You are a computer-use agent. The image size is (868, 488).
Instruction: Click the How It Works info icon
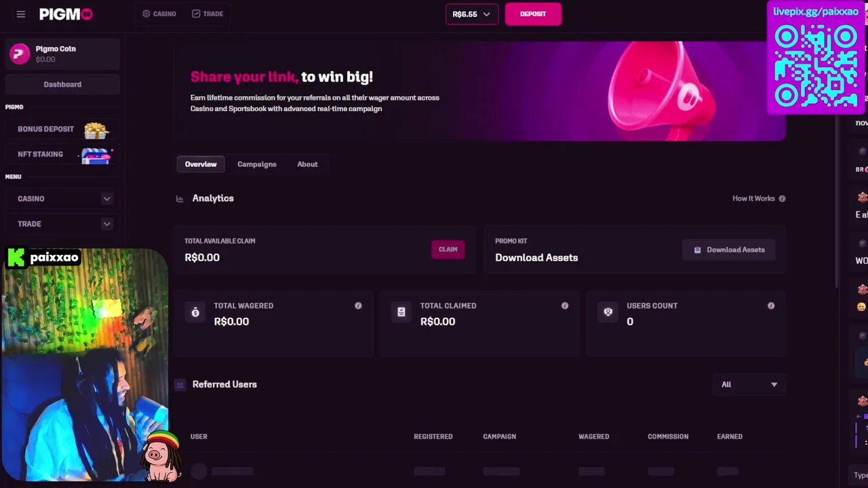tap(782, 199)
